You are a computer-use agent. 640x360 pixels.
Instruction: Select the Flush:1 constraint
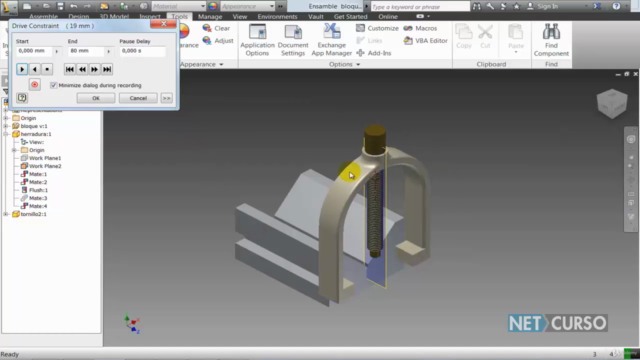click(x=34, y=190)
